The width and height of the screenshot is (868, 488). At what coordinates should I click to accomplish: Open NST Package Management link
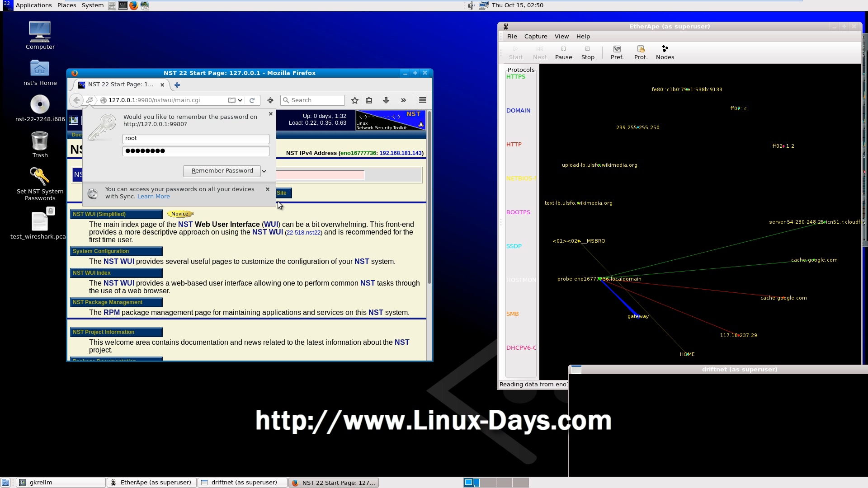(116, 302)
